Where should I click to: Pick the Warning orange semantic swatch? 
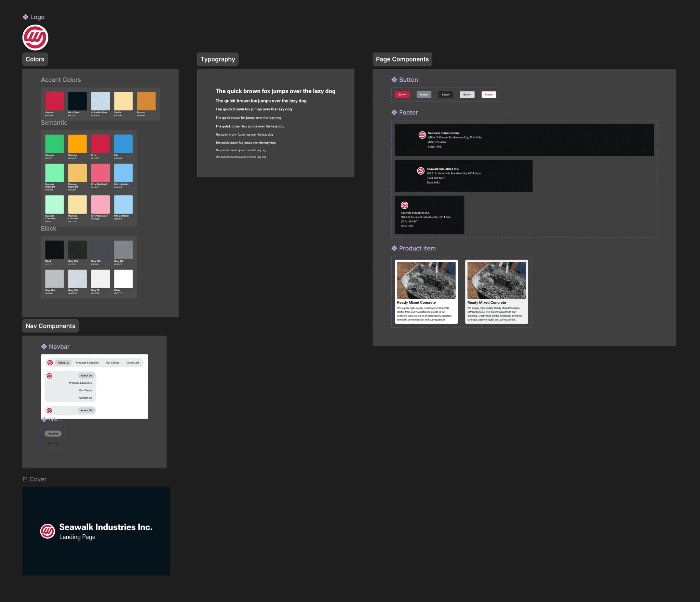(77, 144)
